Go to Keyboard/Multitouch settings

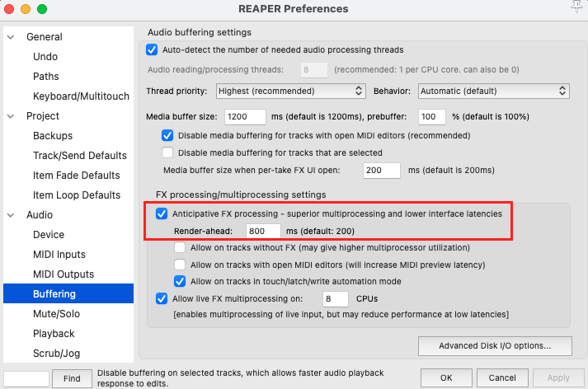coord(81,96)
